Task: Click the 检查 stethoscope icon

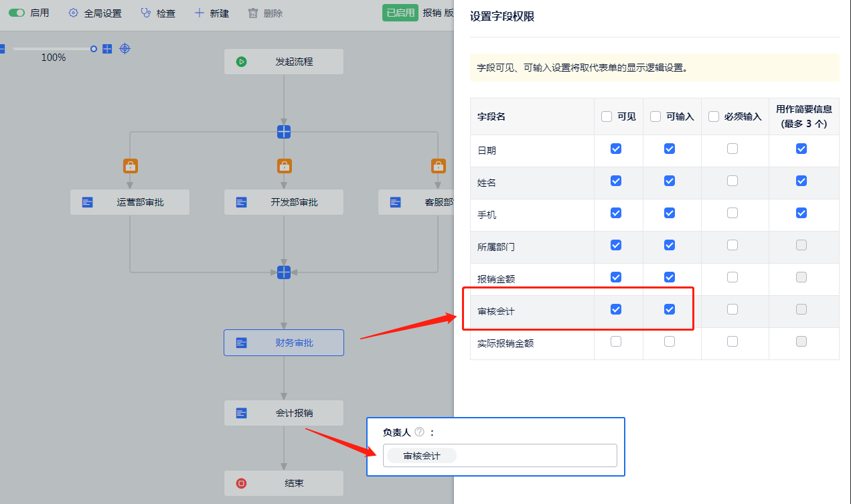Action: pos(146,13)
